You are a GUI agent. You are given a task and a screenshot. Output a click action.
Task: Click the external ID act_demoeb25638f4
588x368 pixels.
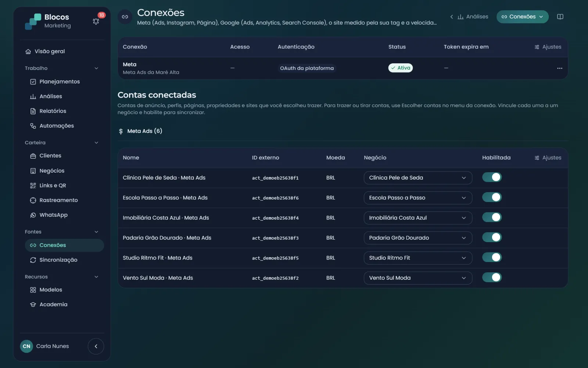pyautogui.click(x=275, y=218)
